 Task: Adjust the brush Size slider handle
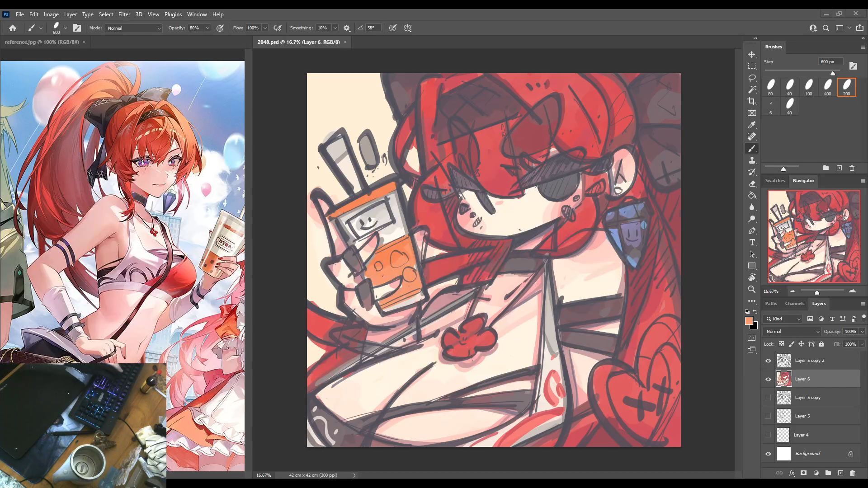coord(833,73)
